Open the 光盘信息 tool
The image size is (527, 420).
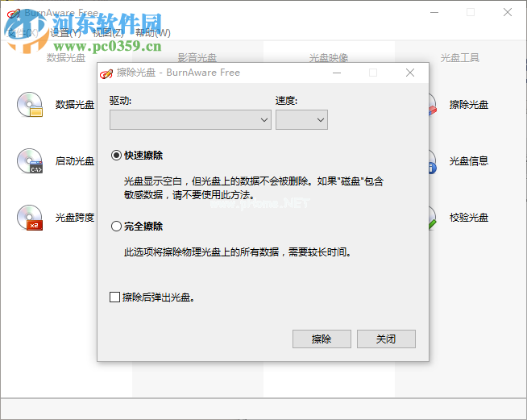click(468, 161)
